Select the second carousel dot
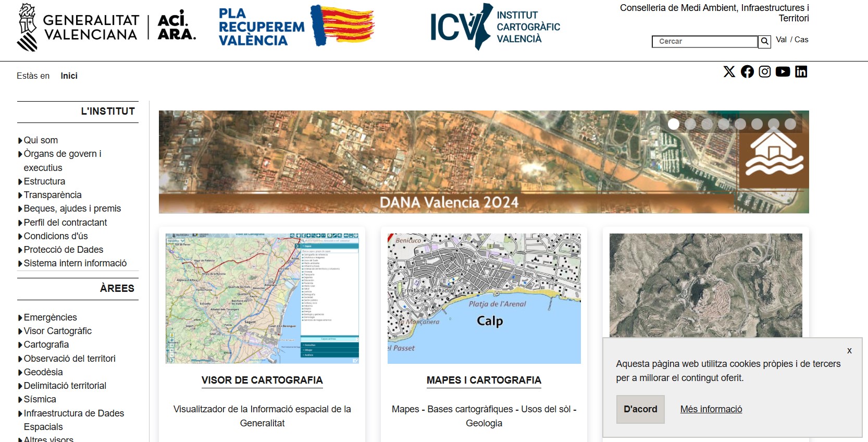 point(690,124)
